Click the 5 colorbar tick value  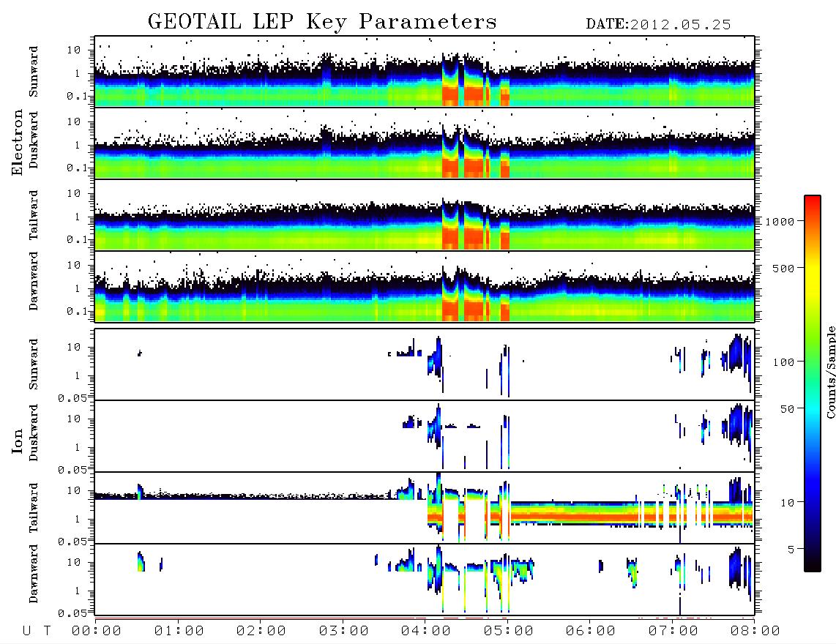pyautogui.click(x=791, y=550)
